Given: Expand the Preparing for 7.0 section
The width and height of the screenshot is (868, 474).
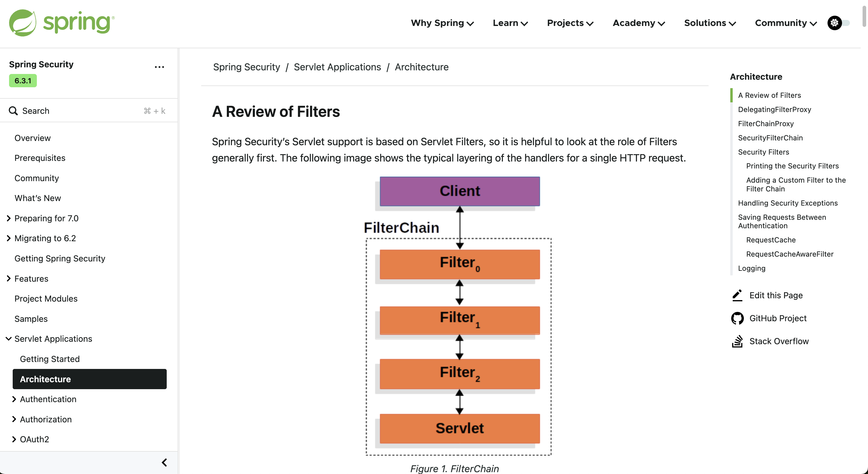Looking at the screenshot, I should [x=9, y=218].
